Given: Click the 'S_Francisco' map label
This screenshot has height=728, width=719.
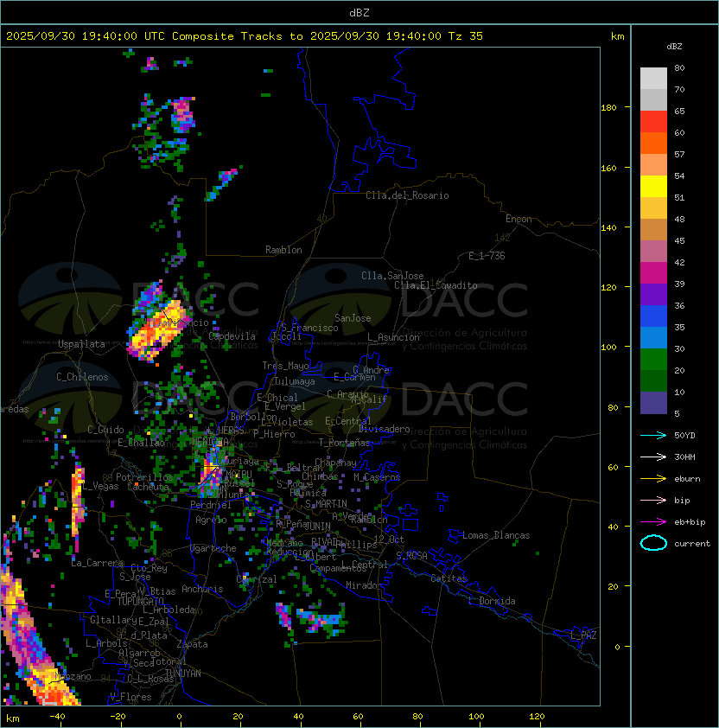Looking at the screenshot, I should (x=309, y=329).
